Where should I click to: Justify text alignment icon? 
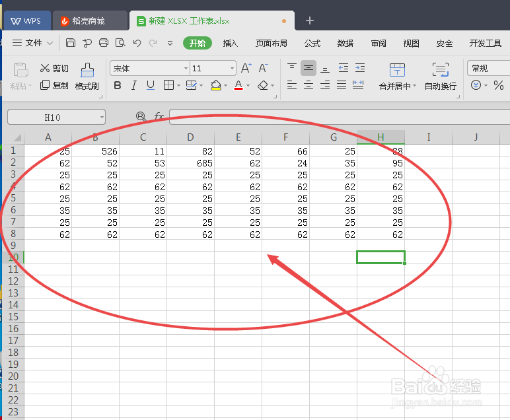342,85
